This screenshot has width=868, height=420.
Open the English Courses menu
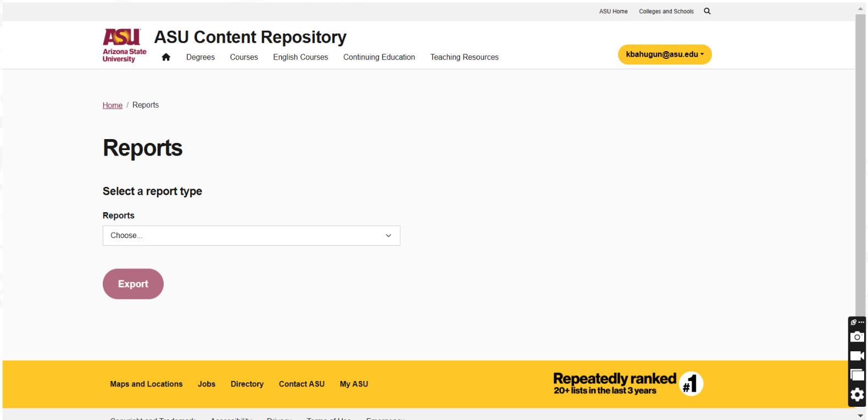301,57
